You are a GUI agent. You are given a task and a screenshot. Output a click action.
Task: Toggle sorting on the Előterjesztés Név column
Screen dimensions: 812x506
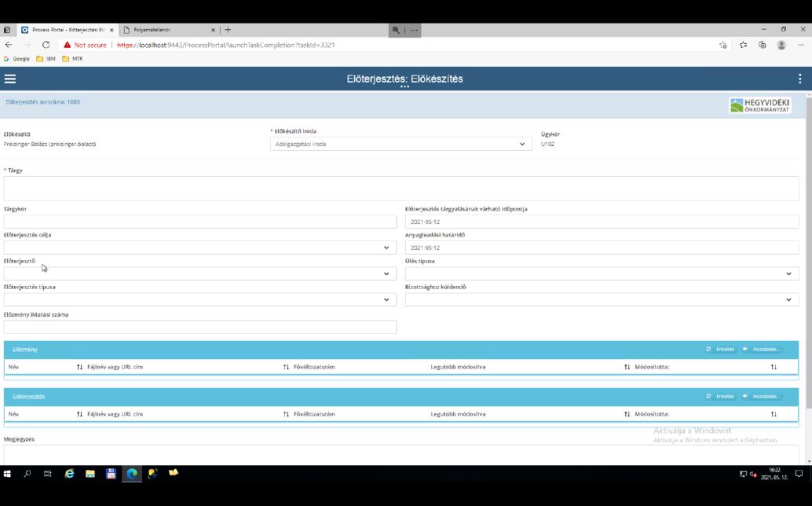[x=79, y=414]
